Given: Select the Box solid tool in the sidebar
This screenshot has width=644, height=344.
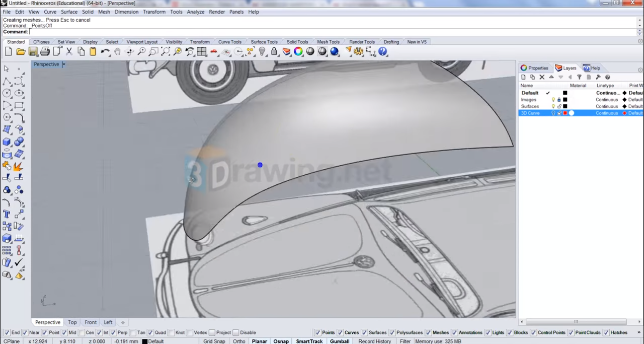Looking at the screenshot, I should coord(7,142).
